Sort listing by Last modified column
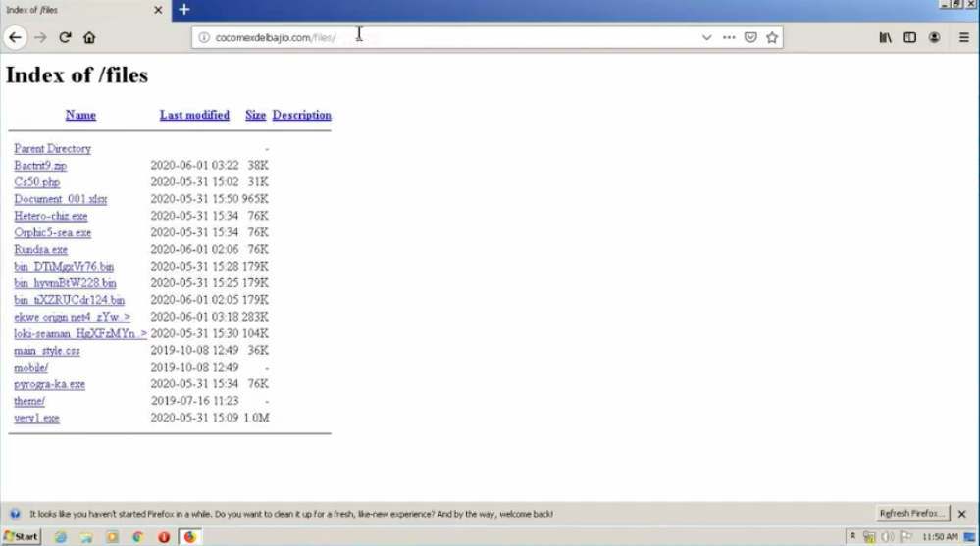The width and height of the screenshot is (980, 546). 194,115
